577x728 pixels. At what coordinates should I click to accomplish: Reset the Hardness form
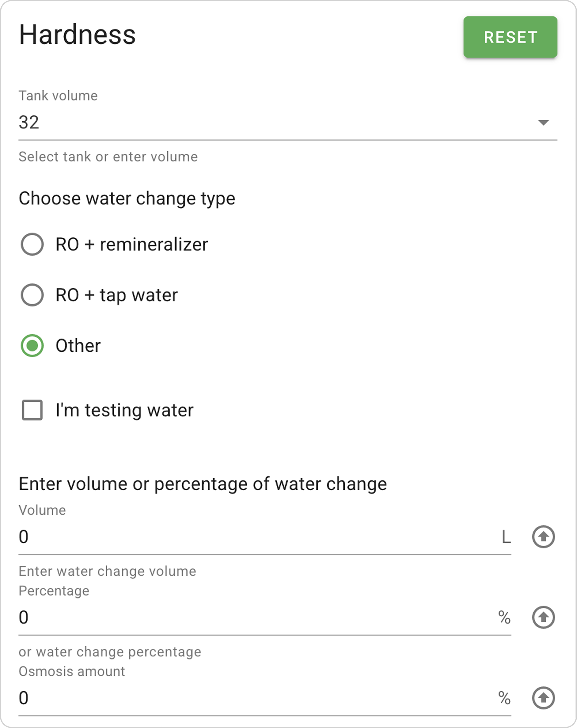510,37
